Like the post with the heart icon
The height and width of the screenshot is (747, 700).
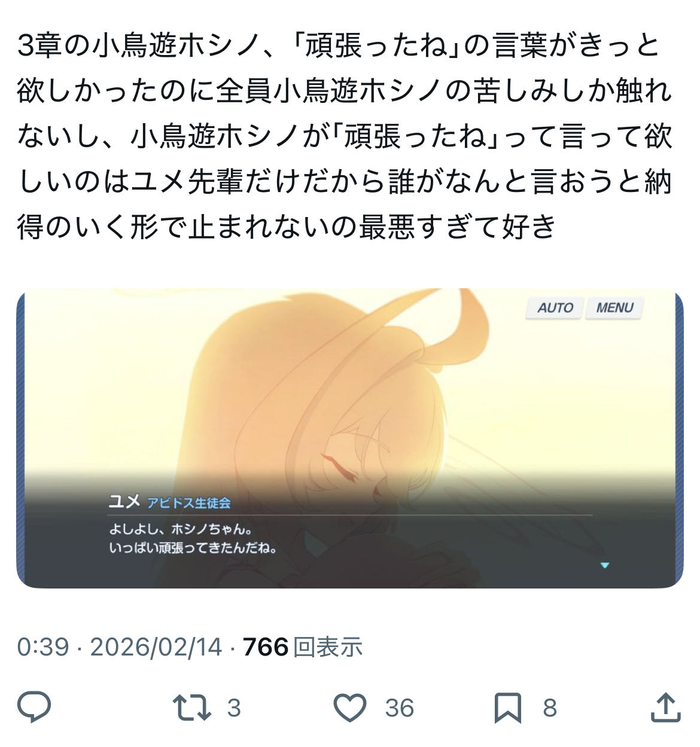[350, 708]
